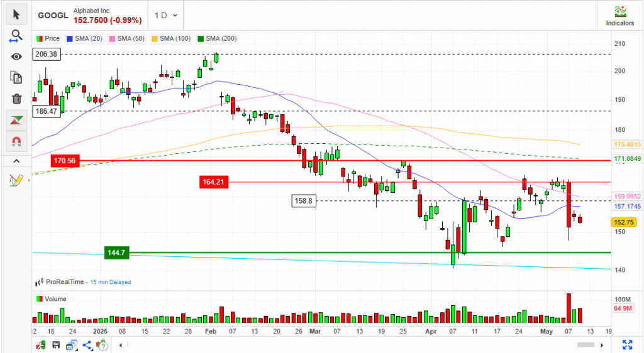The height and width of the screenshot is (353, 644).
Task: Open the Indicators panel
Action: coord(619,16)
